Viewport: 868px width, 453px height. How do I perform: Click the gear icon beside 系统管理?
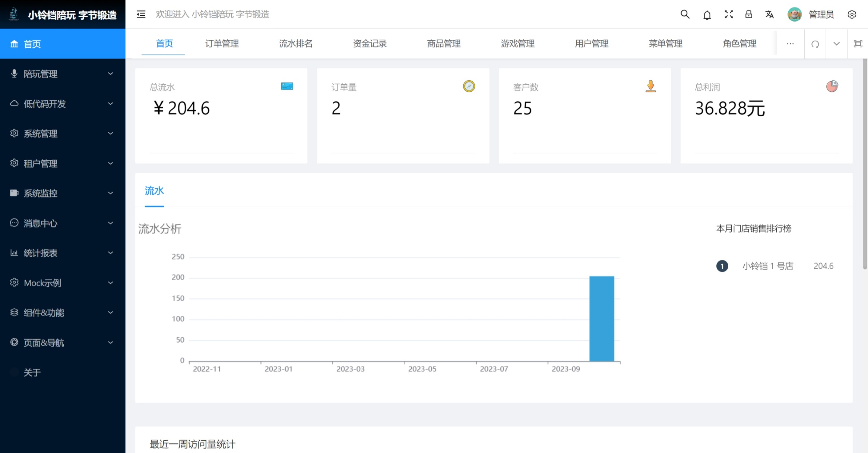click(x=14, y=133)
